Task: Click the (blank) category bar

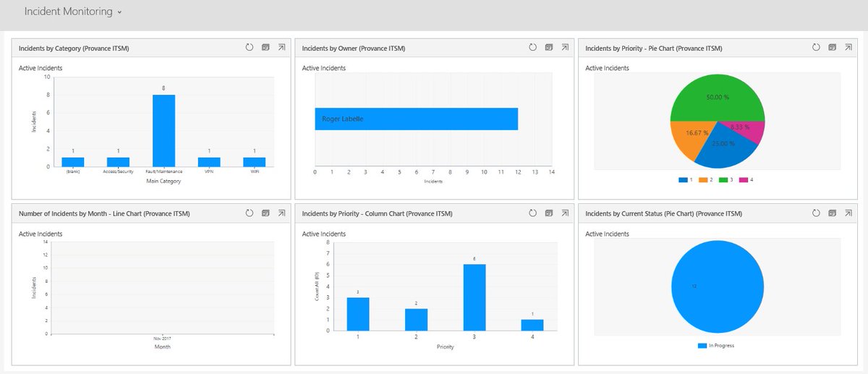Action: click(73, 162)
